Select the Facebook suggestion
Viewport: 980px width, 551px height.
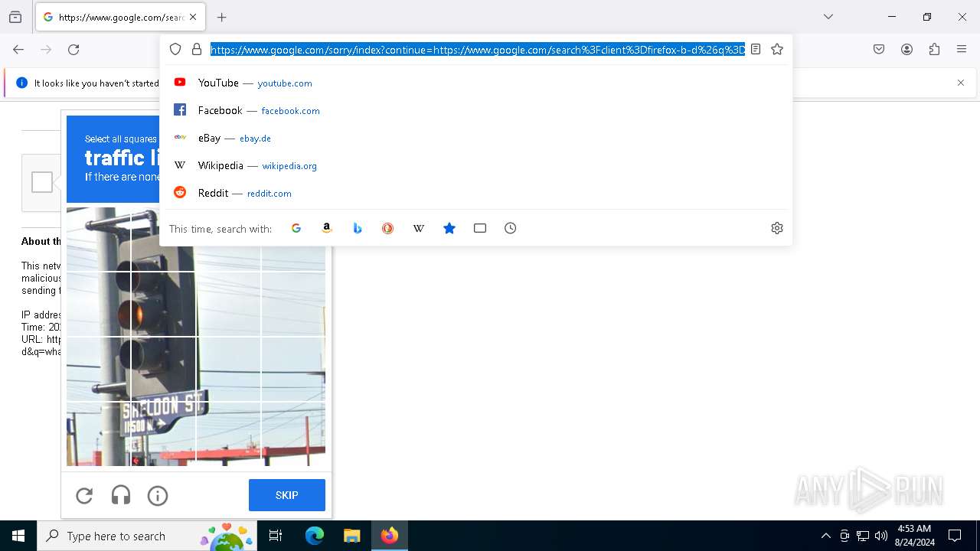475,110
